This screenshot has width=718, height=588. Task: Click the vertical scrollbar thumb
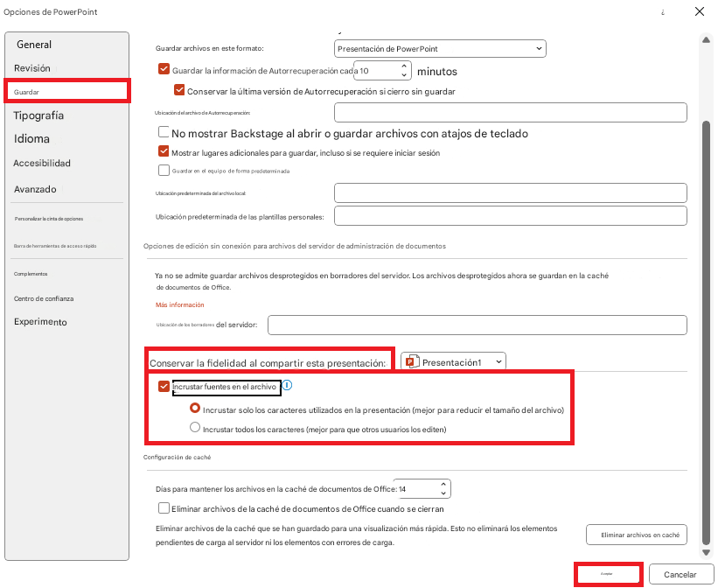(706, 332)
